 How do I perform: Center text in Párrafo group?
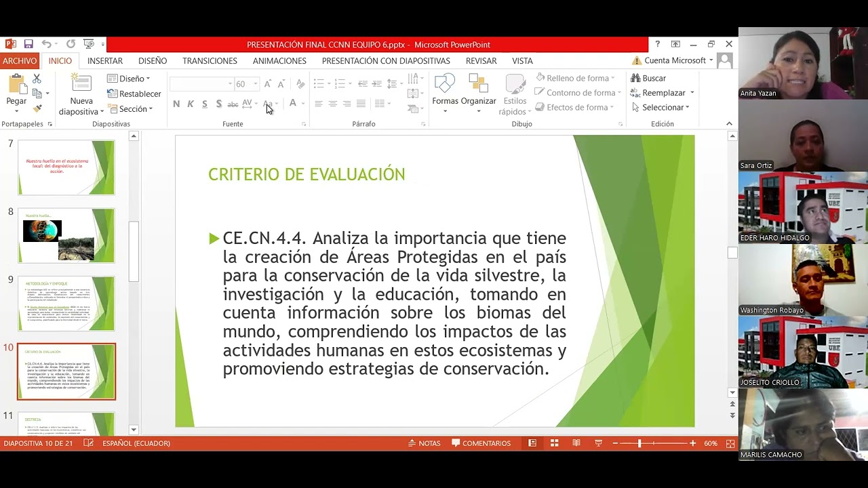332,104
